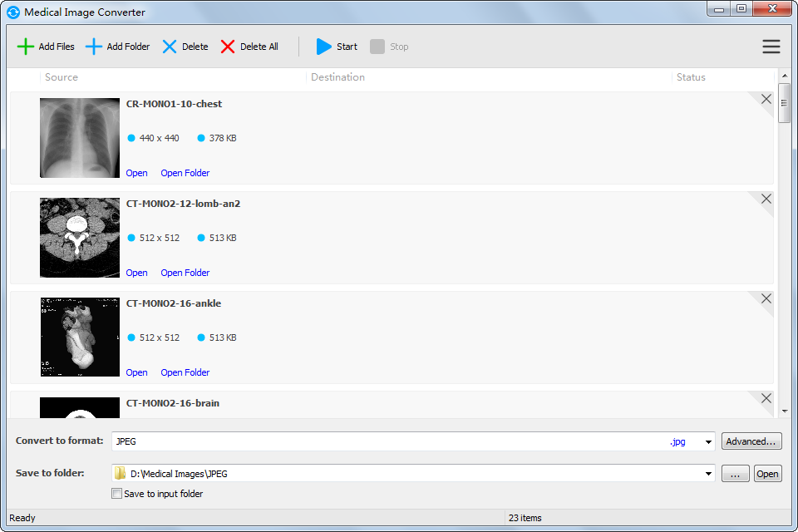Select the chest X-ray thumbnail

click(x=80, y=138)
